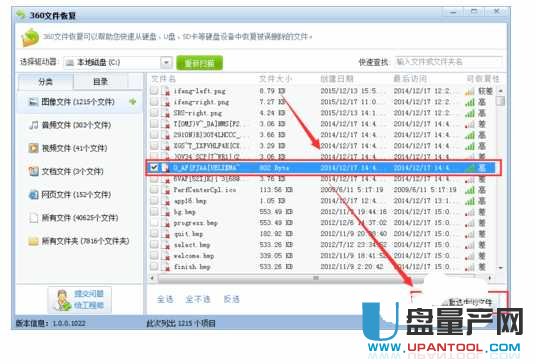Click the recoverability signal icon for finish.bmp
Viewport: 536px width, 364px height.
coord(470,267)
